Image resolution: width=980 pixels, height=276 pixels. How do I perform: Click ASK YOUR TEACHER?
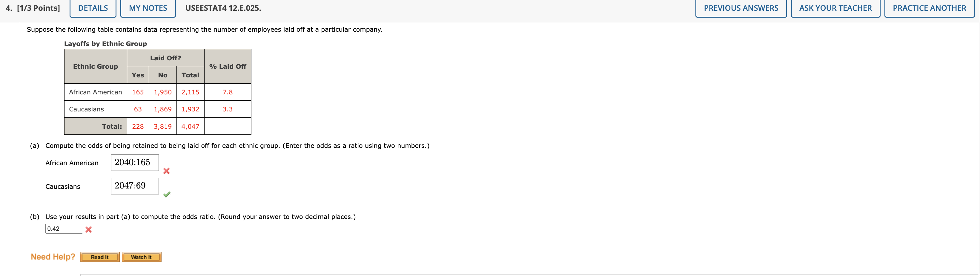tap(835, 7)
